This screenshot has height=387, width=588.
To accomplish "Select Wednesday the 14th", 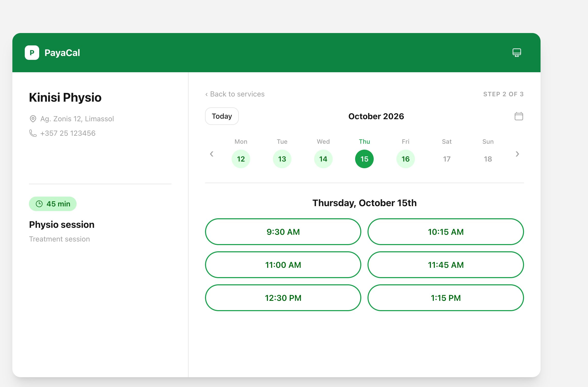I will pyautogui.click(x=323, y=159).
